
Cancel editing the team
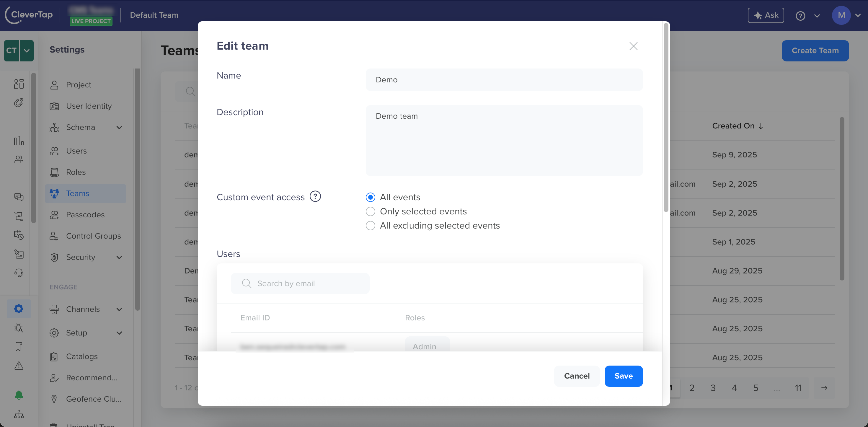577,376
